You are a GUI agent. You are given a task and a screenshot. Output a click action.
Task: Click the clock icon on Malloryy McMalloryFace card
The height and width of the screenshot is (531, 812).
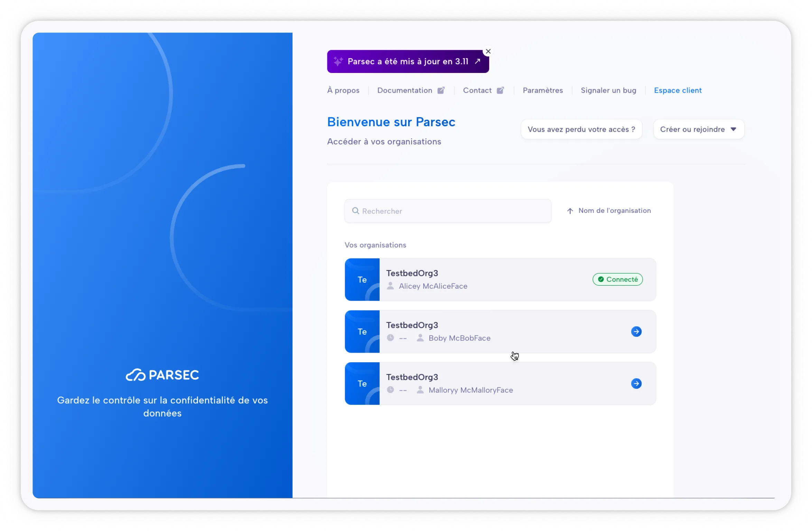click(390, 390)
